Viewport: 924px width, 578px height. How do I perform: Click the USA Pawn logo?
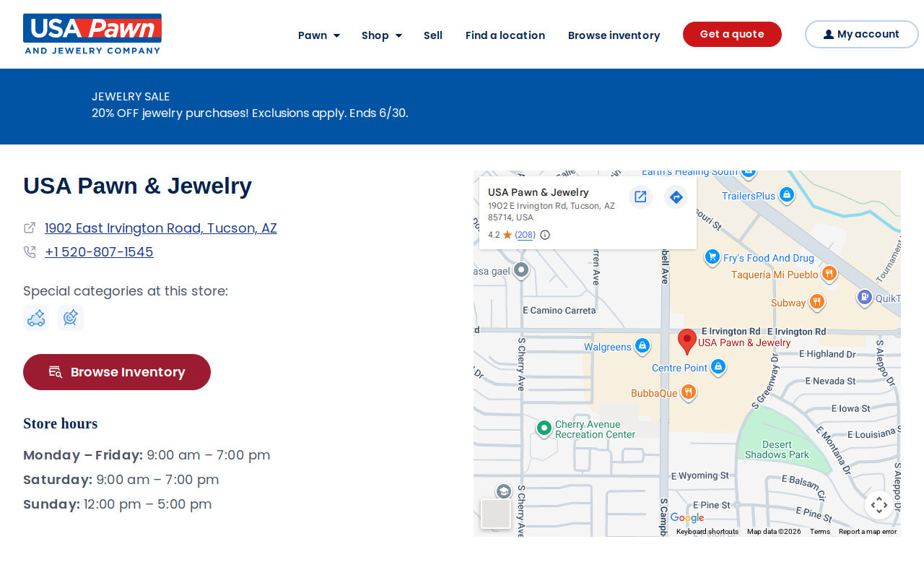click(x=92, y=34)
